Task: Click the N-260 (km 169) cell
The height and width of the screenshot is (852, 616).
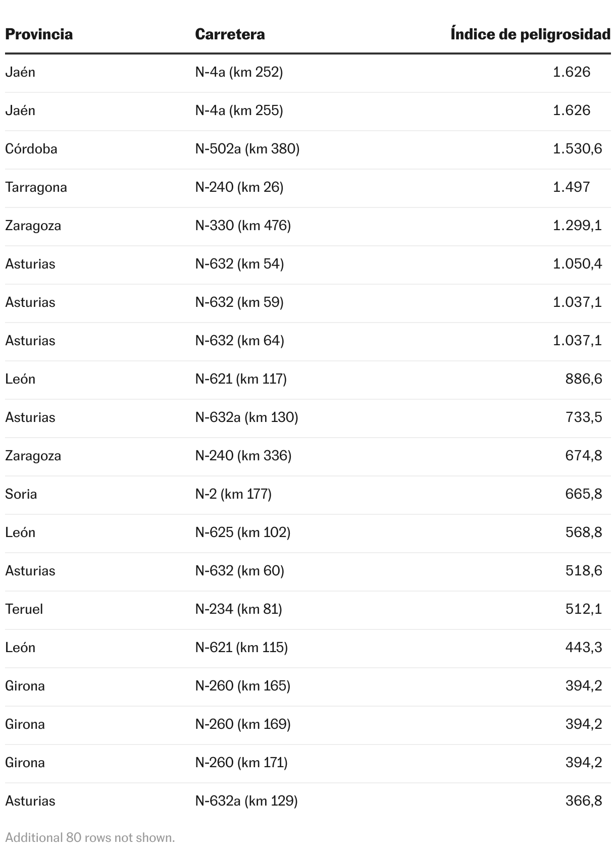Action: [x=242, y=724]
